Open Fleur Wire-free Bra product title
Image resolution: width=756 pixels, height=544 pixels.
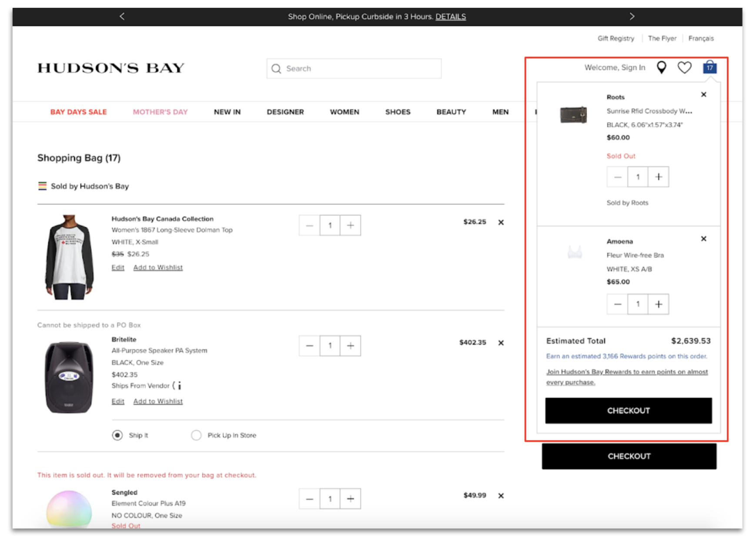pyautogui.click(x=635, y=255)
